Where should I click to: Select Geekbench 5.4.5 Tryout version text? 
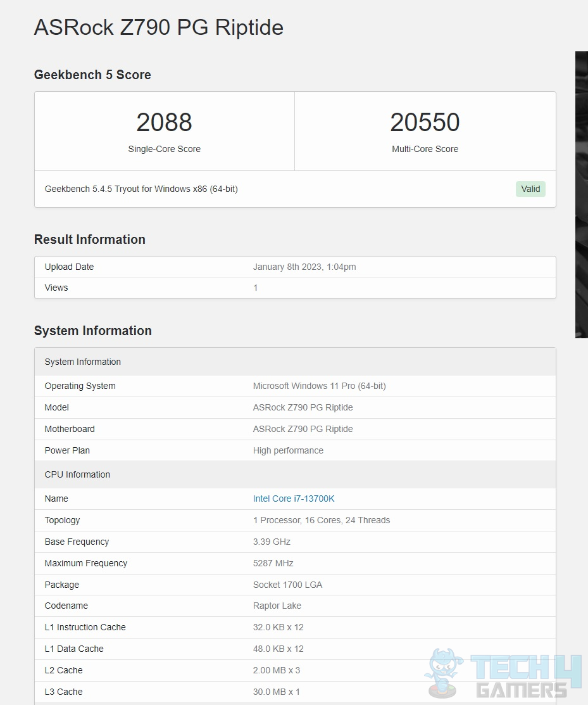(x=141, y=189)
